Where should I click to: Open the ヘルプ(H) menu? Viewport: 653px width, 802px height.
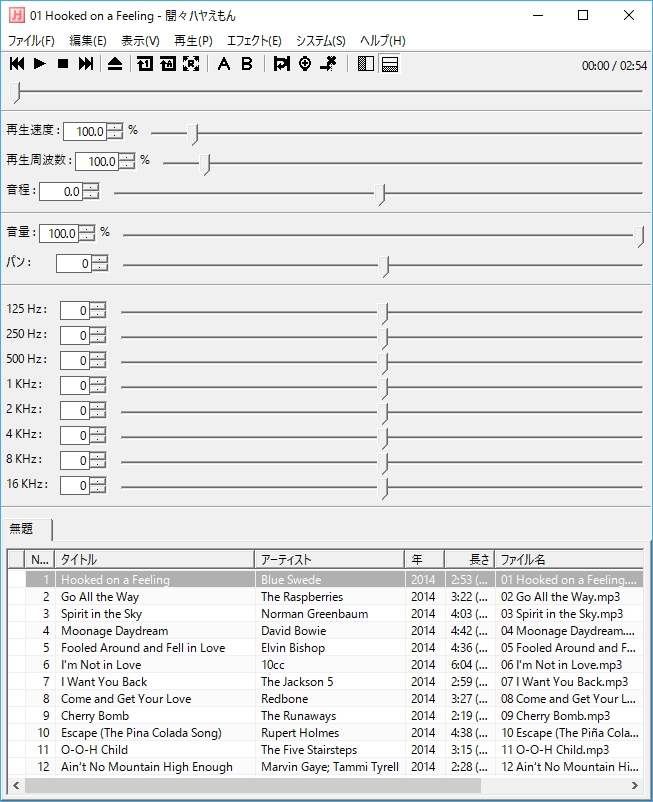click(382, 41)
